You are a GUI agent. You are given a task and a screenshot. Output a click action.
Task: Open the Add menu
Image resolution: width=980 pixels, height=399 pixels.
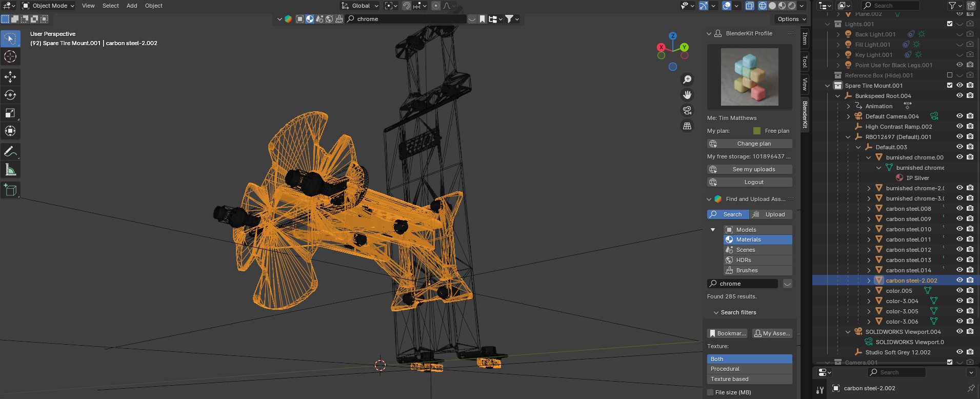pos(132,6)
